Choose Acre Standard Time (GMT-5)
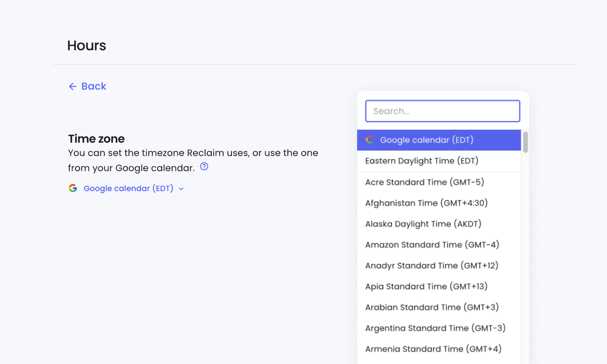607x364 pixels. coord(439,182)
